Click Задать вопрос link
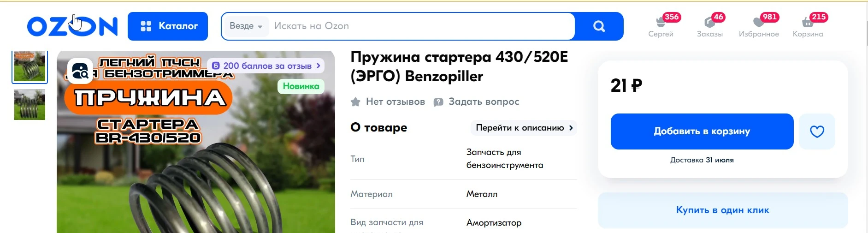The width and height of the screenshot is (868, 233). pyautogui.click(x=484, y=102)
